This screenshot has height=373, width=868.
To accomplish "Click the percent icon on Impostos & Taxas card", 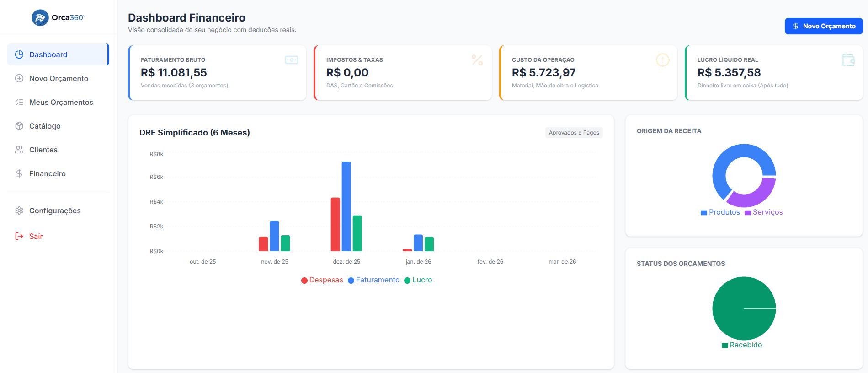I will pos(477,60).
